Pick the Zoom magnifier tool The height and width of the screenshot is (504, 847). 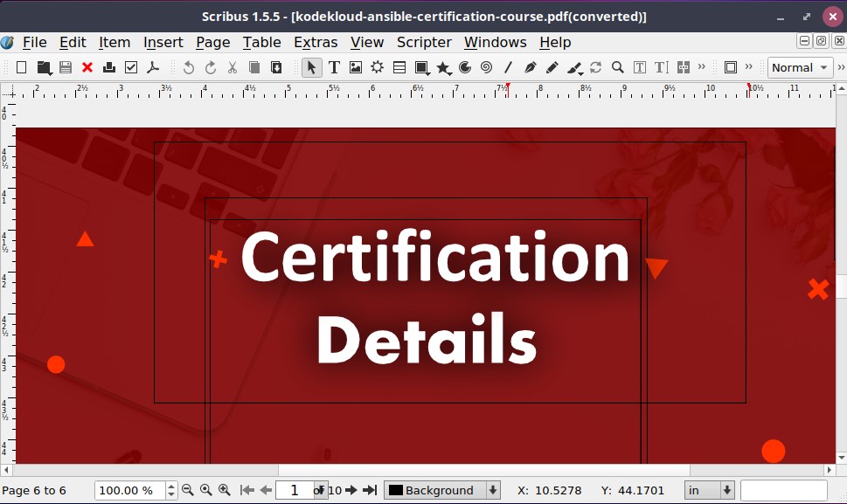[617, 67]
